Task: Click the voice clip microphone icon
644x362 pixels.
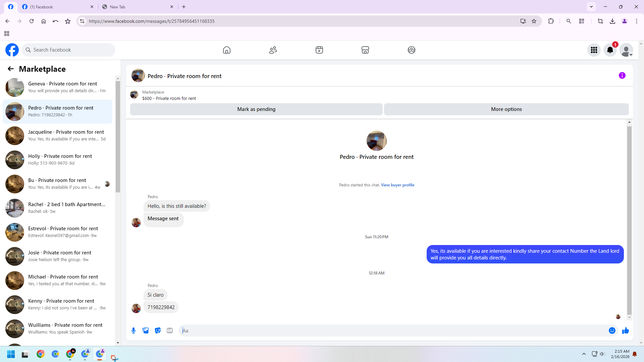Action: point(133,330)
